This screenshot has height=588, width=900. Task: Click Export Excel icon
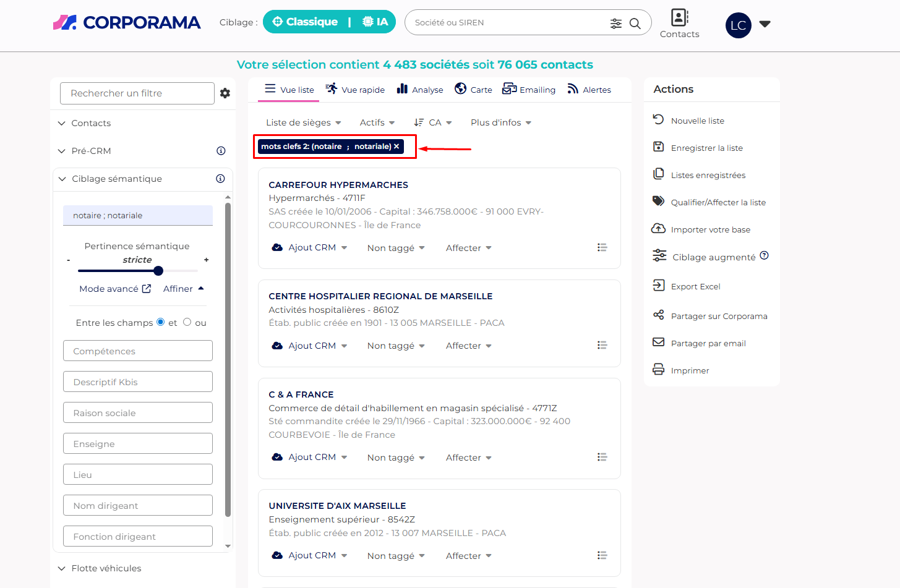(659, 286)
